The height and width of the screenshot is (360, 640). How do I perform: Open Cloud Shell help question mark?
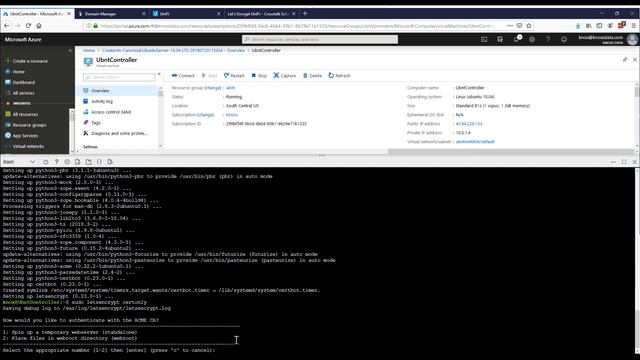(x=56, y=162)
